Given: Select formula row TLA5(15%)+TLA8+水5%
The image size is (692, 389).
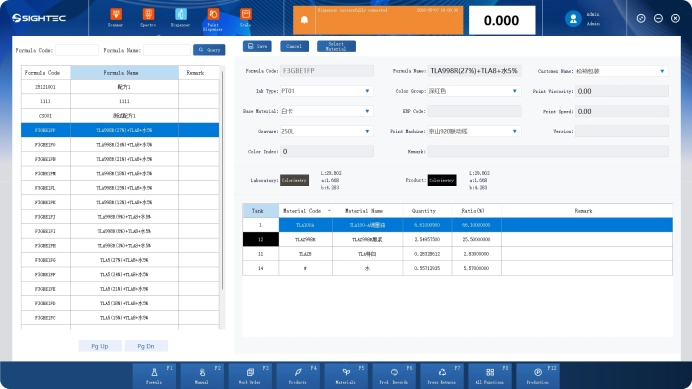Looking at the screenshot, I should pos(120,317).
